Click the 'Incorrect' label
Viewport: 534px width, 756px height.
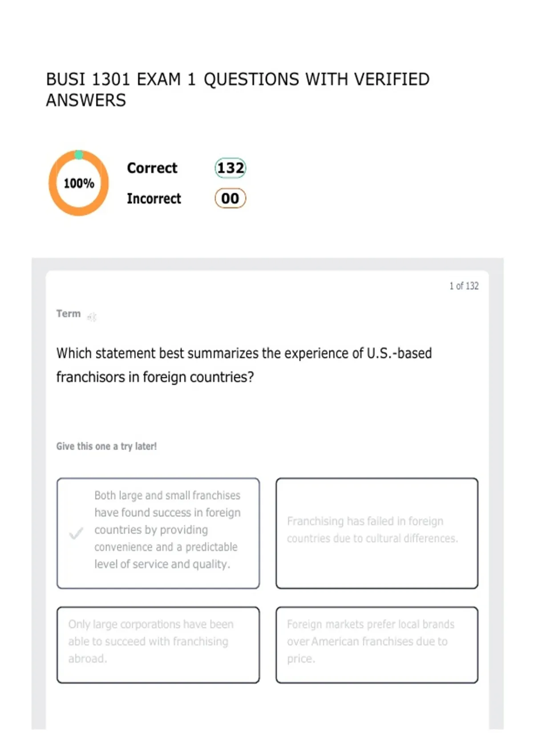[154, 198]
